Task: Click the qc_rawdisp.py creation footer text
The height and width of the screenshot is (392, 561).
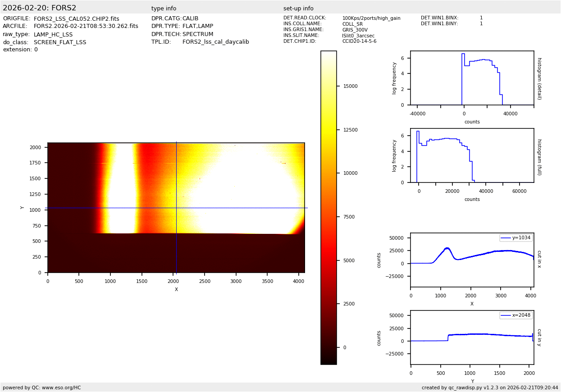Action: pos(490,387)
